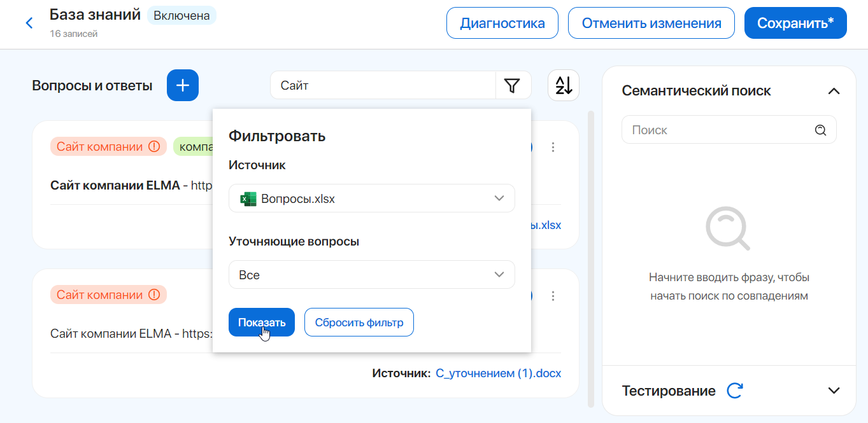The image size is (868, 423).
Task: Expand the Тестирование section
Action: pyautogui.click(x=834, y=391)
